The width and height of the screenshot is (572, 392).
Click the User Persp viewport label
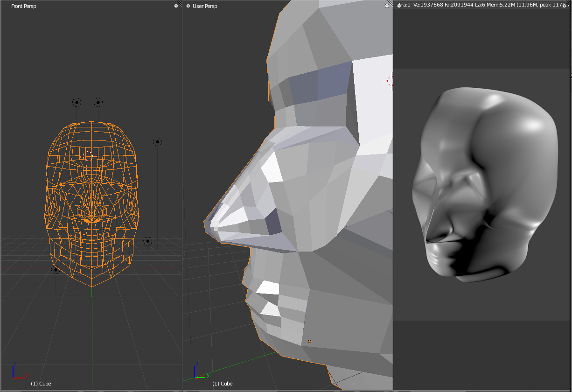[204, 6]
